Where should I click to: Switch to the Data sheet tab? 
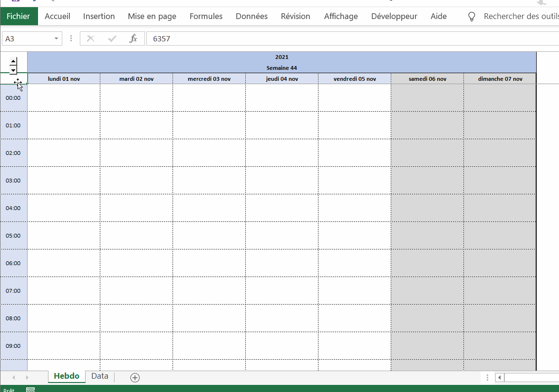100,376
